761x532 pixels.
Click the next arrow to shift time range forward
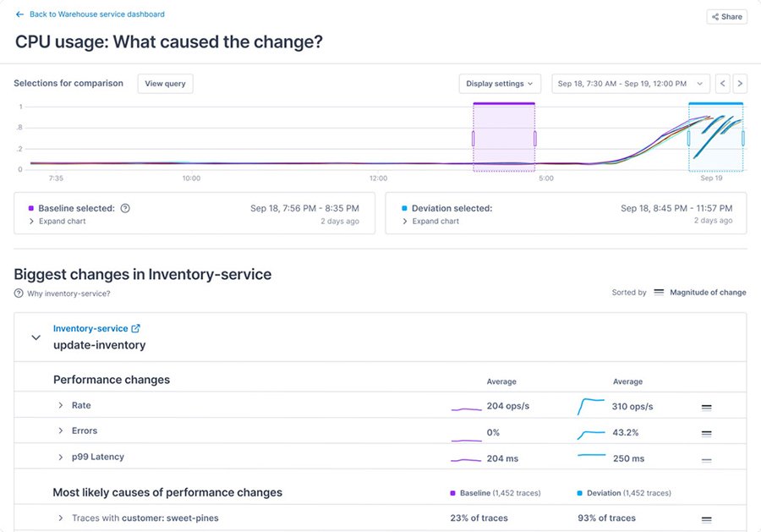(x=740, y=83)
